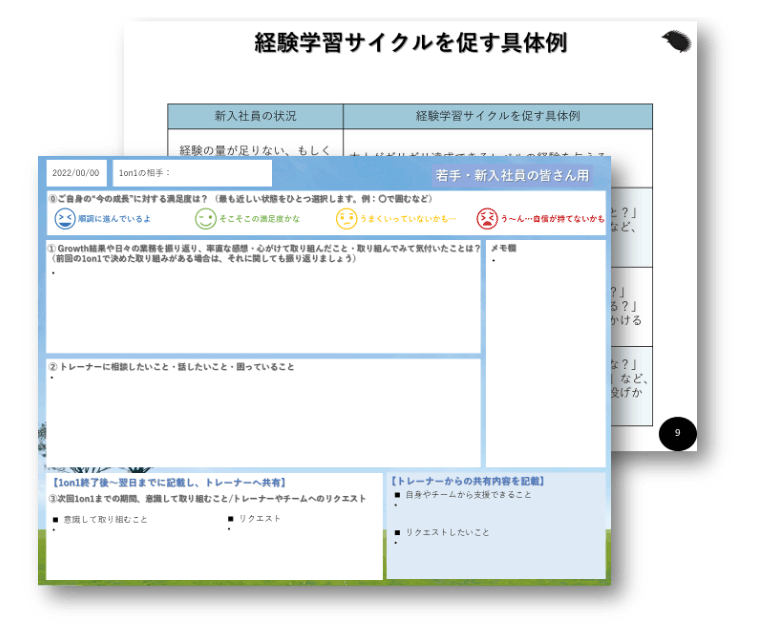Click the メモ欄 heading
770x631 pixels.
coord(503,248)
